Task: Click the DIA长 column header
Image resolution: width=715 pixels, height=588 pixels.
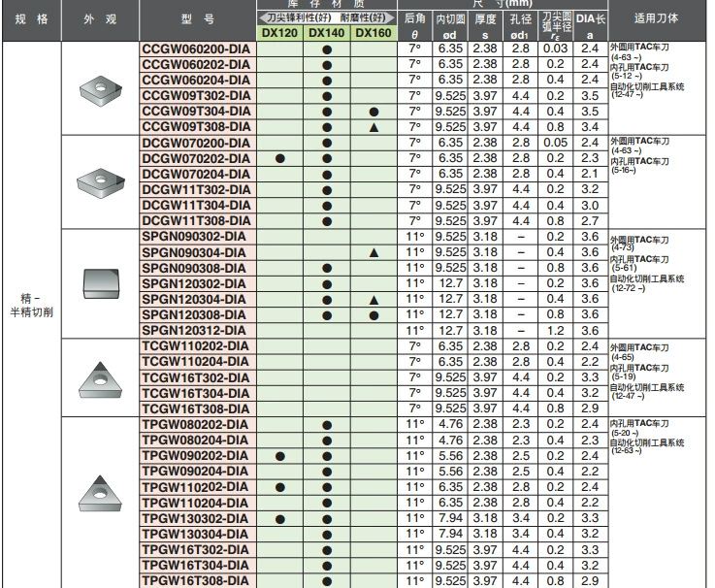Action: (591, 25)
